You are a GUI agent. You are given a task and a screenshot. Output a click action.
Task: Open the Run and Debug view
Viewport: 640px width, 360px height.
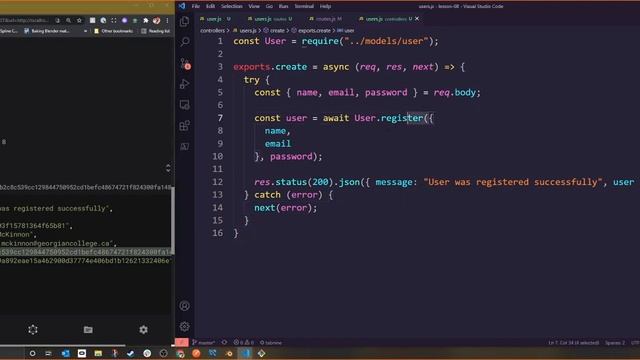[x=184, y=84]
